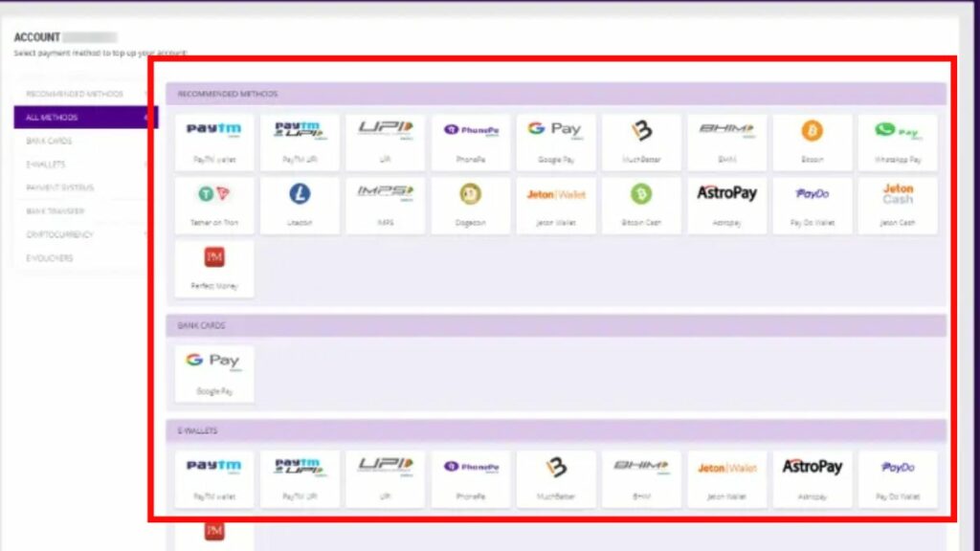
Task: Choose Litecoin payment method
Action: (x=300, y=206)
